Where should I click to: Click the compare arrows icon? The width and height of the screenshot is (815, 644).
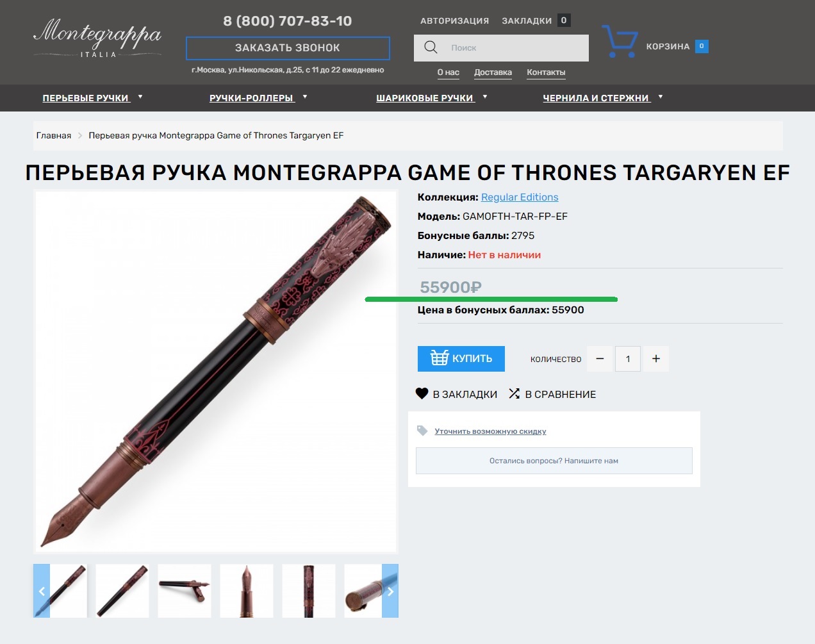[514, 393]
